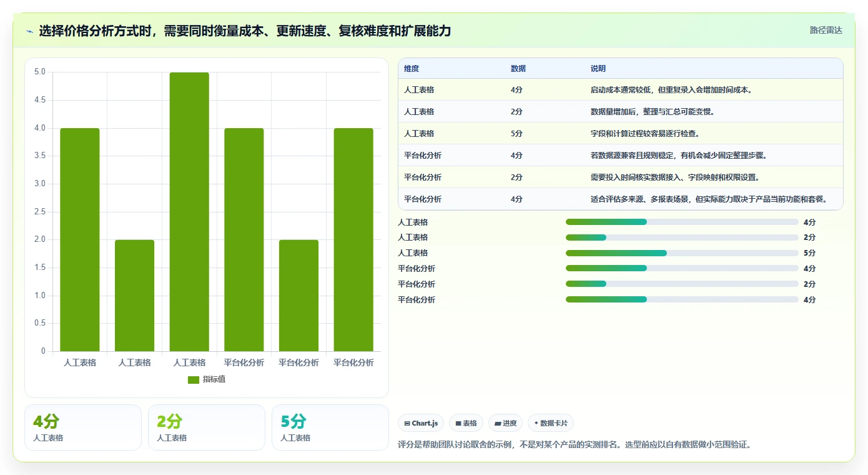Image resolution: width=868 pixels, height=475 pixels.
Task: Select the row 需要投入时间核实数据接入
Action: tap(621, 177)
